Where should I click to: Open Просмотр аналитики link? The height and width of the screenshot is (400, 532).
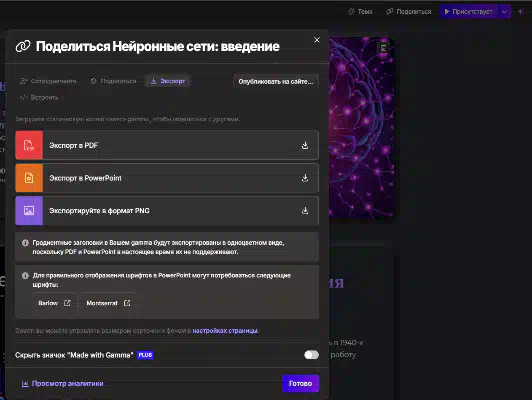(x=63, y=383)
